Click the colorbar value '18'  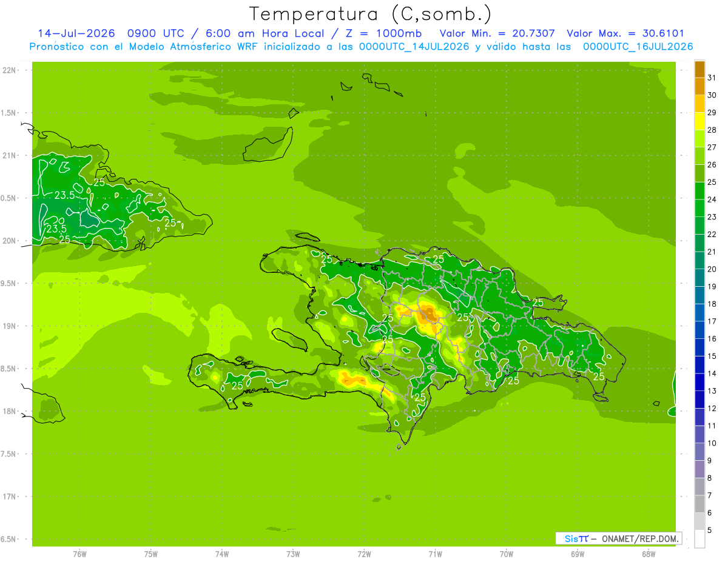pyautogui.click(x=712, y=304)
